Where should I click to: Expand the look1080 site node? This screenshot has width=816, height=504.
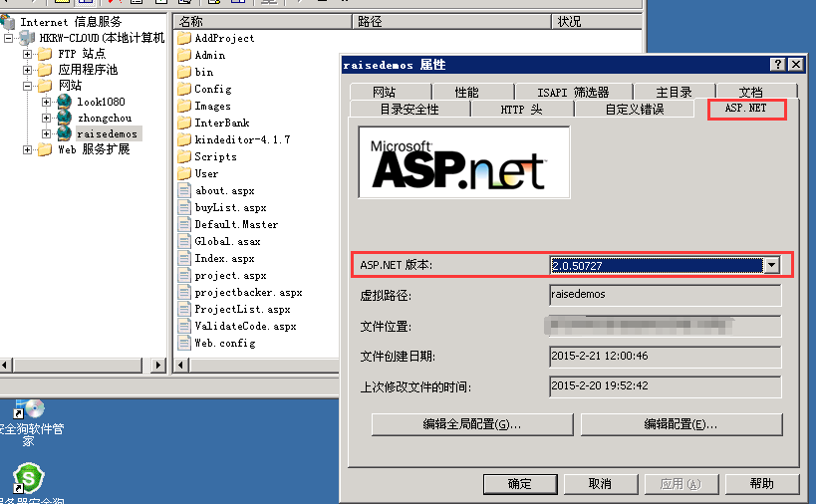(x=46, y=102)
